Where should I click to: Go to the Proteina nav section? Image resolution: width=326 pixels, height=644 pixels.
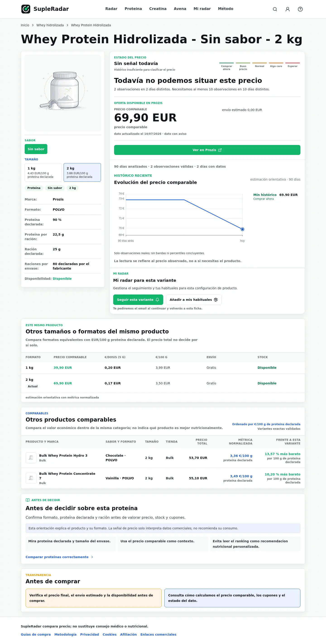133,9
